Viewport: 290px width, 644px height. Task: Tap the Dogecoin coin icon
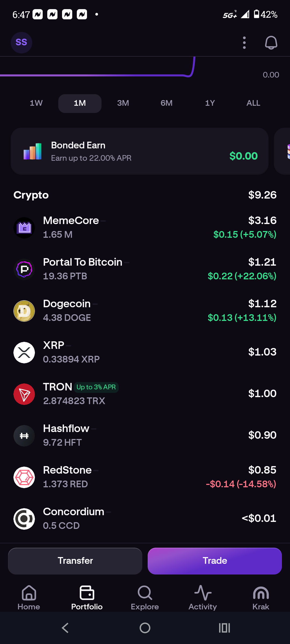[24, 311]
